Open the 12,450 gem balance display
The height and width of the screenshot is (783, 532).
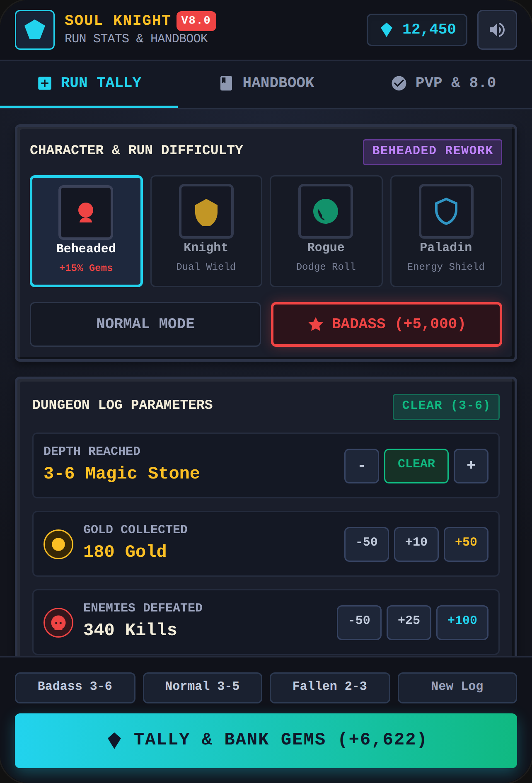coord(417,30)
